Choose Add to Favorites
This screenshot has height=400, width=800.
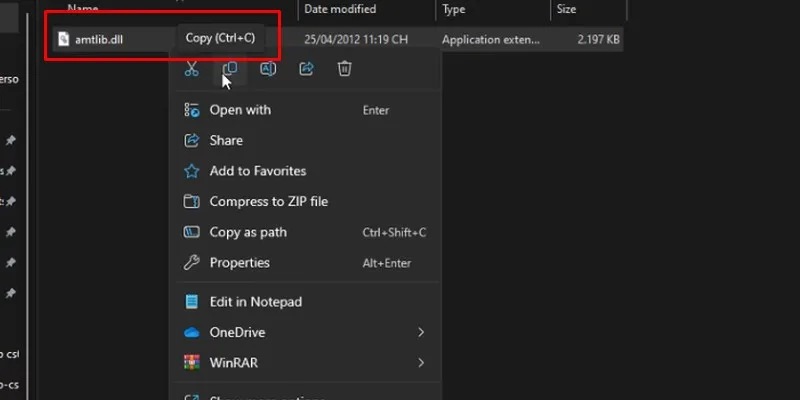pos(257,171)
